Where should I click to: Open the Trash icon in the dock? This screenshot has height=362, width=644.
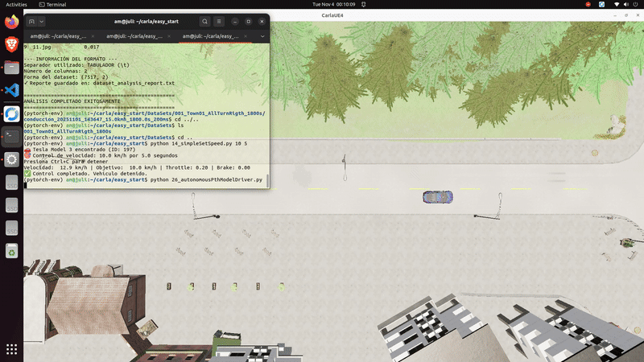12,252
